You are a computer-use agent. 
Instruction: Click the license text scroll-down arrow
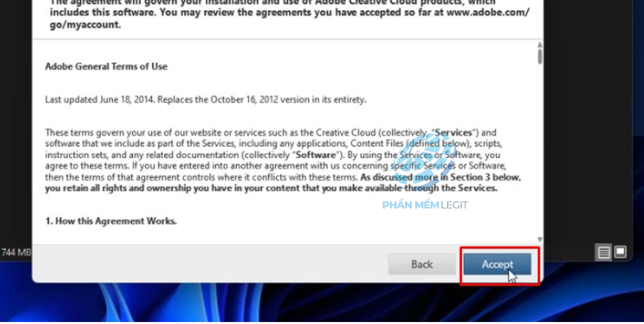(x=540, y=240)
